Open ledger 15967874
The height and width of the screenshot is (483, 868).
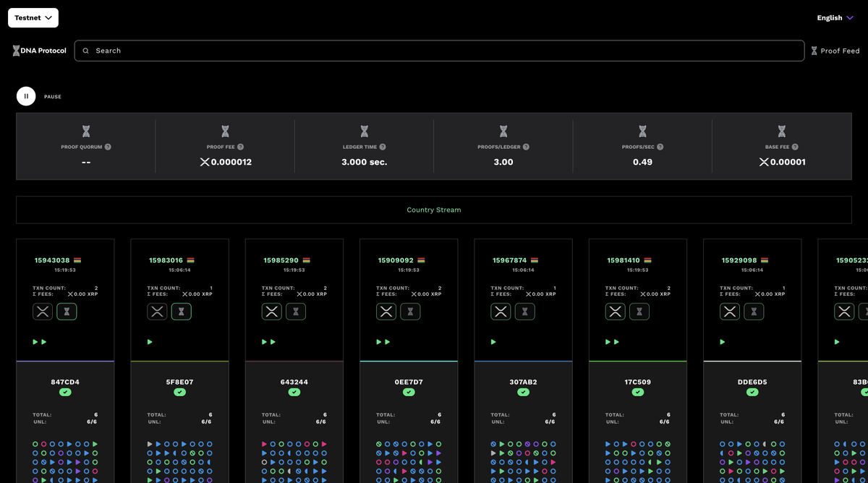[510, 260]
